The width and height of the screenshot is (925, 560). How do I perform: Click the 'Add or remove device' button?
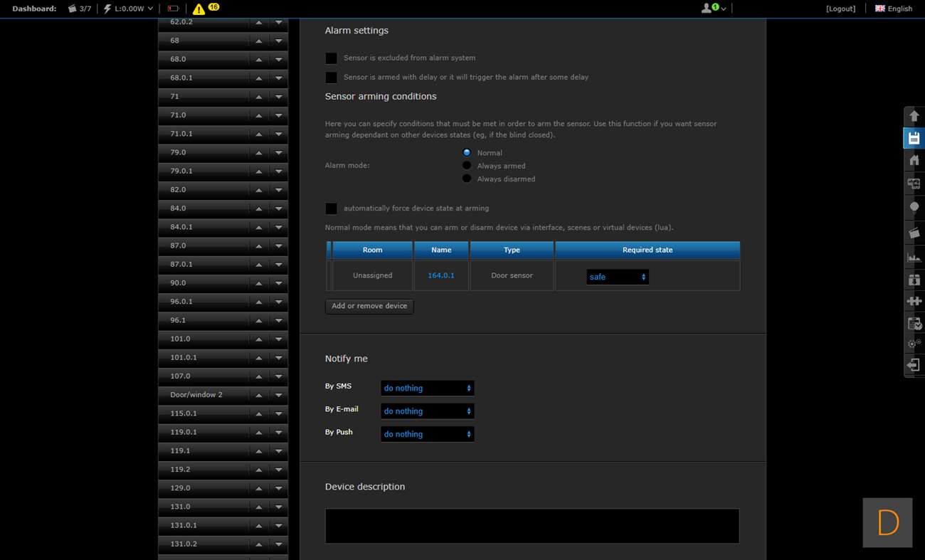coord(369,306)
